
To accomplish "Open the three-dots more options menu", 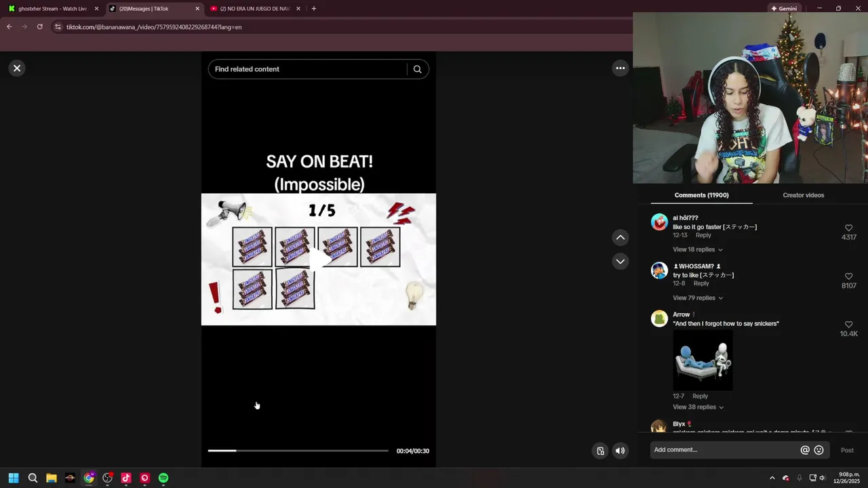I will 620,68.
